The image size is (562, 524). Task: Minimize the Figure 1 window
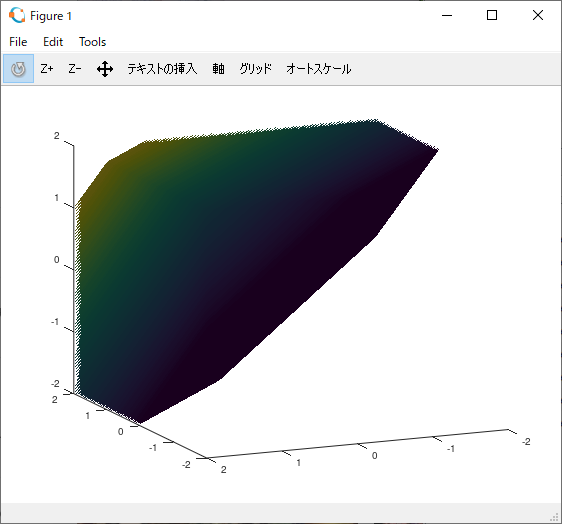pyautogui.click(x=447, y=15)
